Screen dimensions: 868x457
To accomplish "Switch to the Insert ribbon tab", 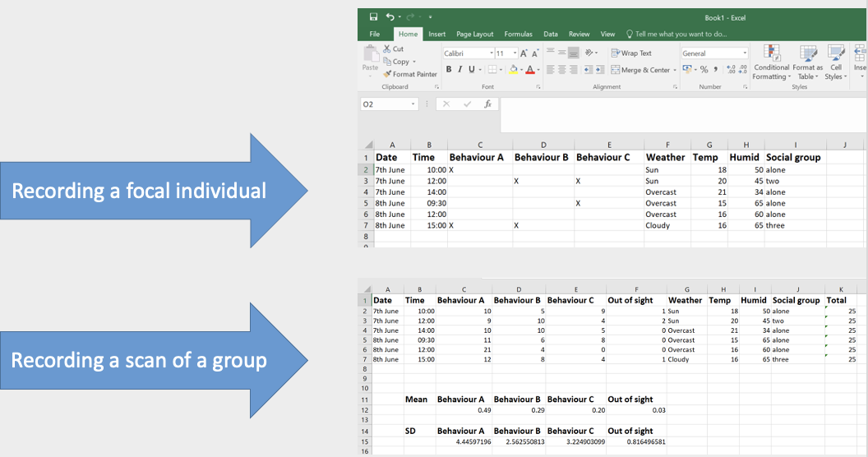I will (436, 35).
